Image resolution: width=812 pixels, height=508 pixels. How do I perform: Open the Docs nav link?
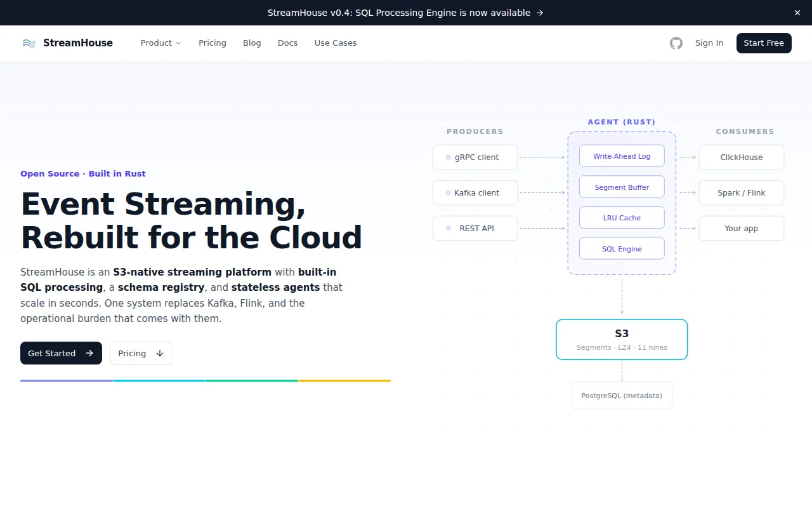[x=287, y=43]
